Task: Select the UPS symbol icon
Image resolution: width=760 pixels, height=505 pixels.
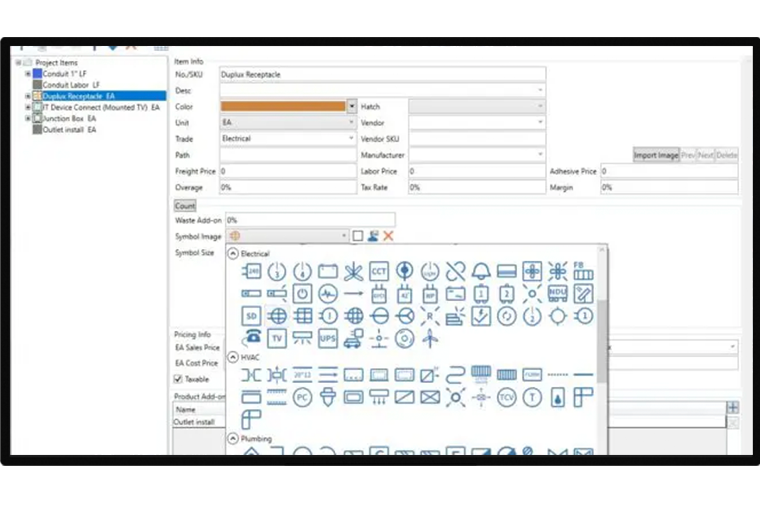Action: click(x=328, y=338)
